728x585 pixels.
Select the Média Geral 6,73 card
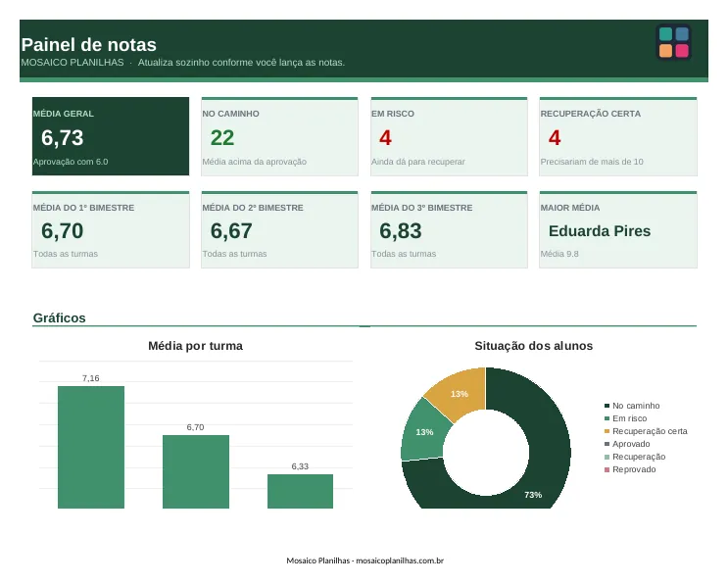pos(111,136)
